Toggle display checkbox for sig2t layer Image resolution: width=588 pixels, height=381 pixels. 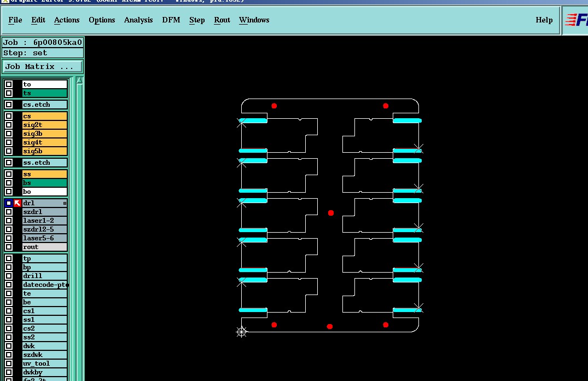coord(9,125)
